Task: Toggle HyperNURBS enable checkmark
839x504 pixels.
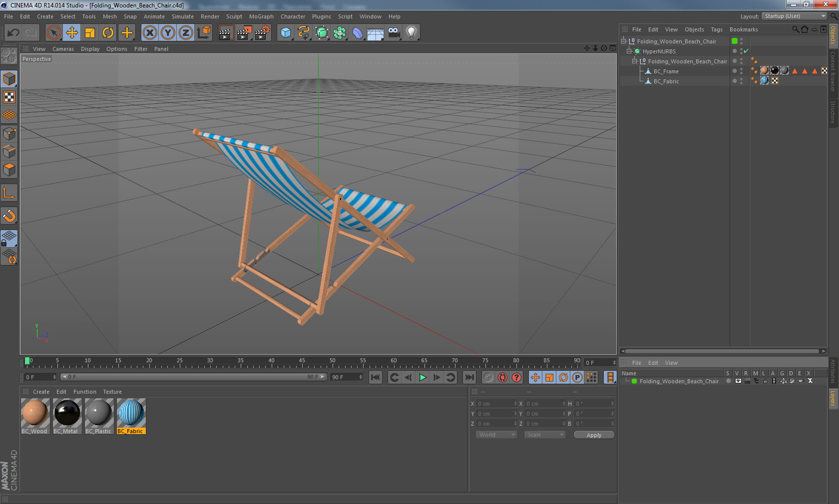Action: [746, 51]
